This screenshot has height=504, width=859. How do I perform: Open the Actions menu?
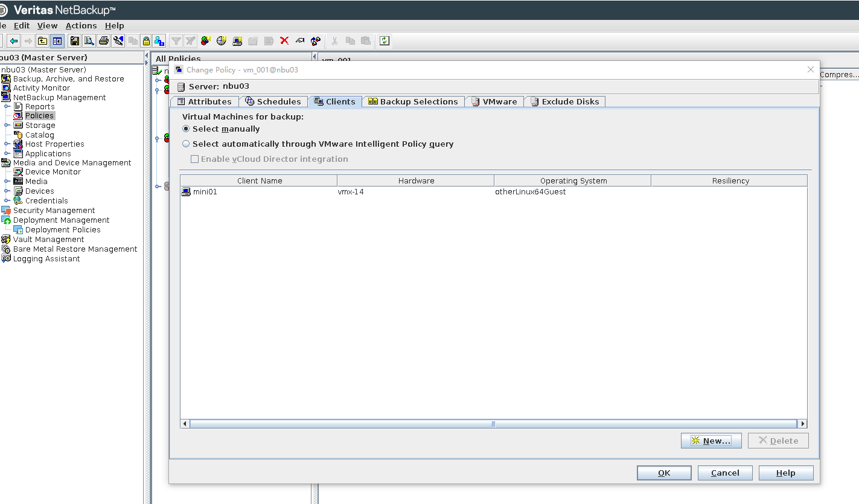pos(81,26)
